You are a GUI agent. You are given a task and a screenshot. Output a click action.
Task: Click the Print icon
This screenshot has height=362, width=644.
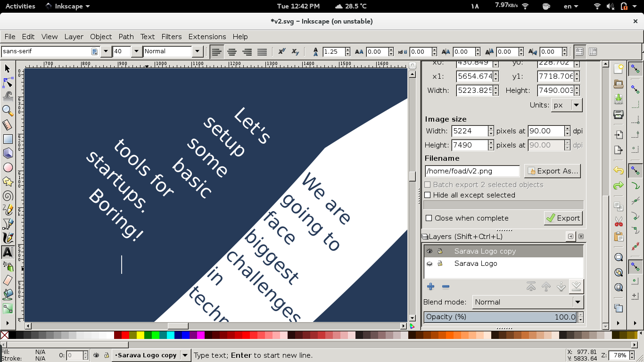619,115
